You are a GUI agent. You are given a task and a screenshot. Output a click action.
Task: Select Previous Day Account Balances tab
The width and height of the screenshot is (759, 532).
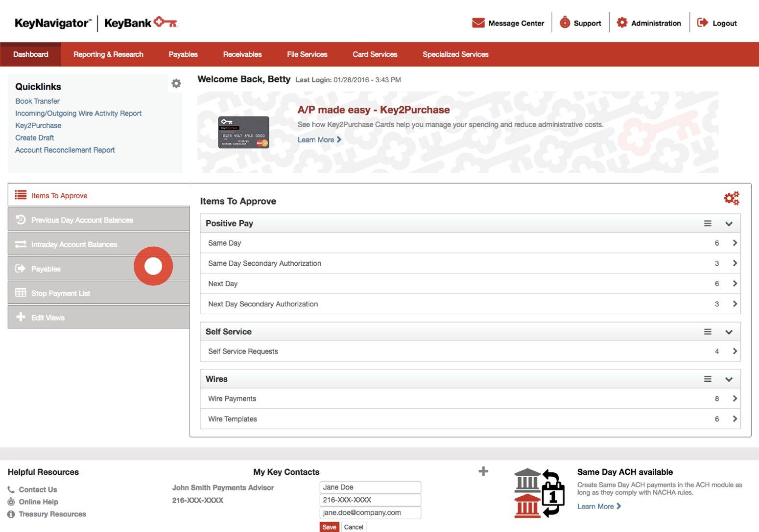click(99, 219)
